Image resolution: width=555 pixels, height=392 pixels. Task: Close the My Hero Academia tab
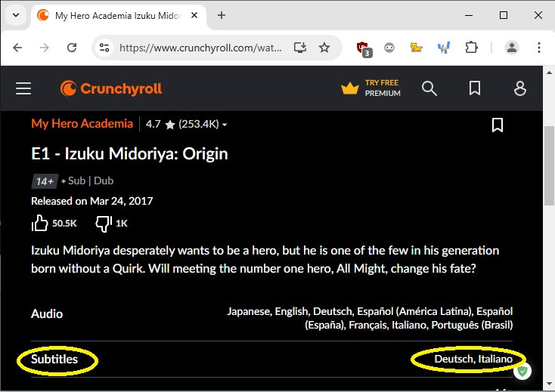[x=194, y=15]
